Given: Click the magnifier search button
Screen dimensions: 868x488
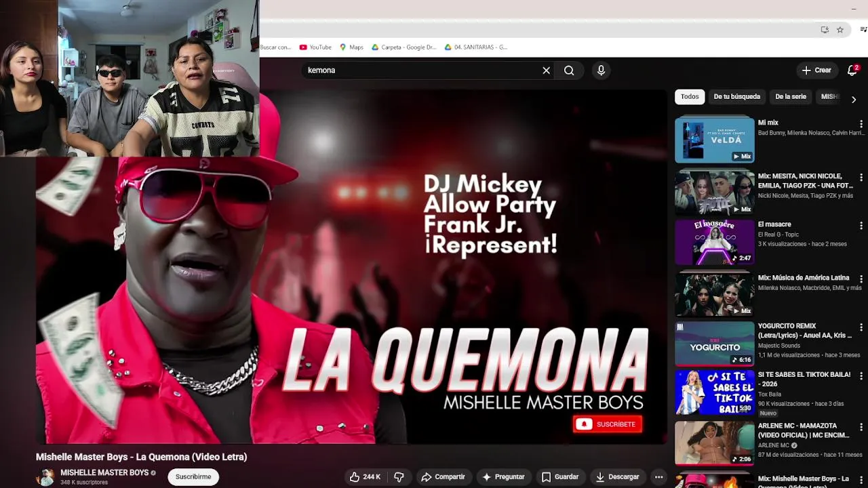Looking at the screenshot, I should [569, 70].
